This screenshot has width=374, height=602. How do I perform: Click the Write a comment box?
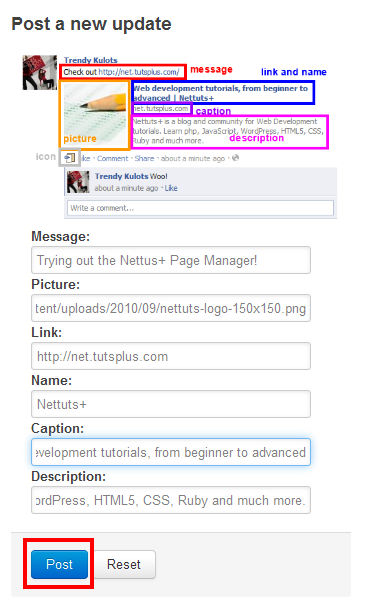[200, 208]
